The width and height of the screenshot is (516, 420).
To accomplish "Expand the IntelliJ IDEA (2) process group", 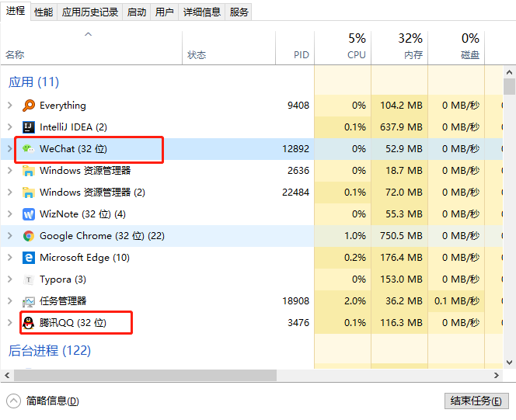I will point(10,127).
